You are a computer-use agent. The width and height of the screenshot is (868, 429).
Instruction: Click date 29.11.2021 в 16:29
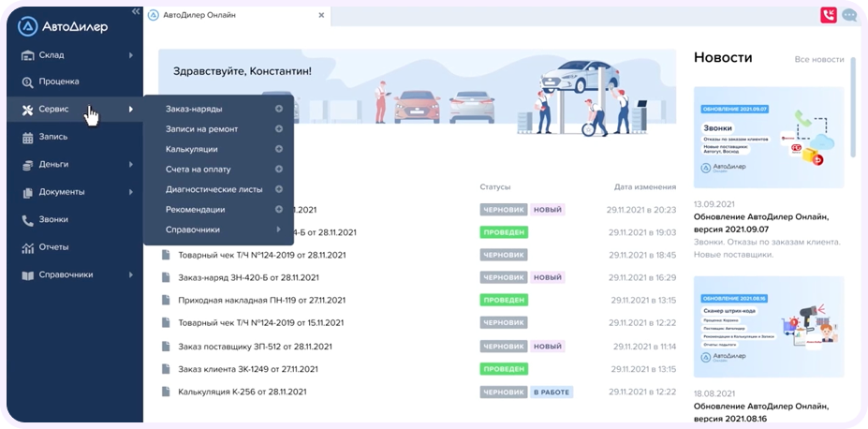coord(641,277)
